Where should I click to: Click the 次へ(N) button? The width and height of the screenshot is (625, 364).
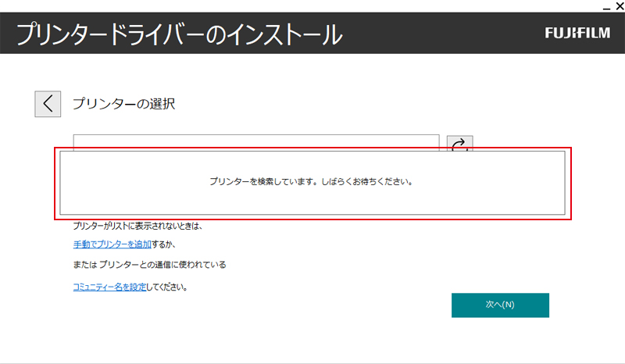500,305
